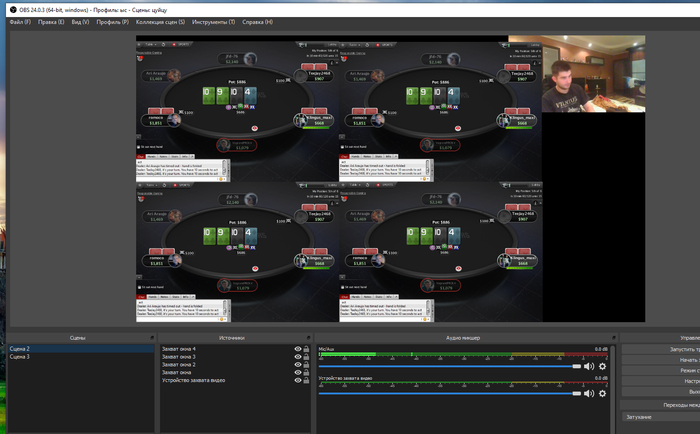Open the Профиль menu
The image size is (700, 434).
(112, 22)
